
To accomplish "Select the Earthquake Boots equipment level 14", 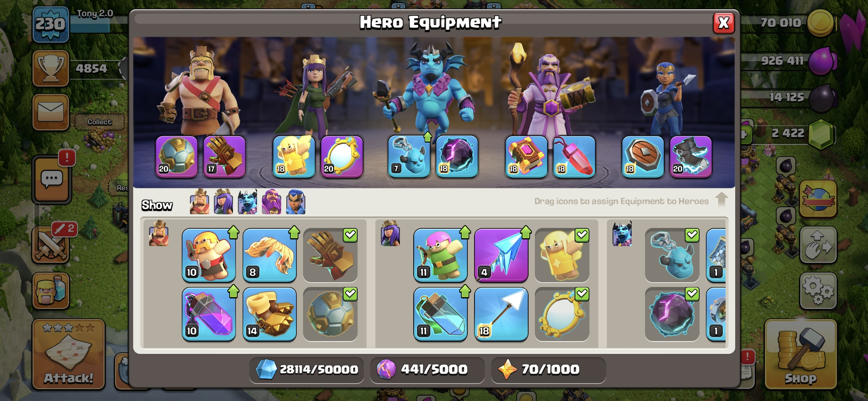I will pos(270,314).
